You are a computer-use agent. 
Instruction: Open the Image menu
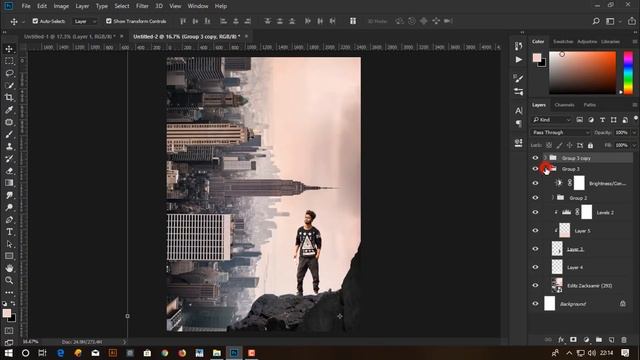61,6
